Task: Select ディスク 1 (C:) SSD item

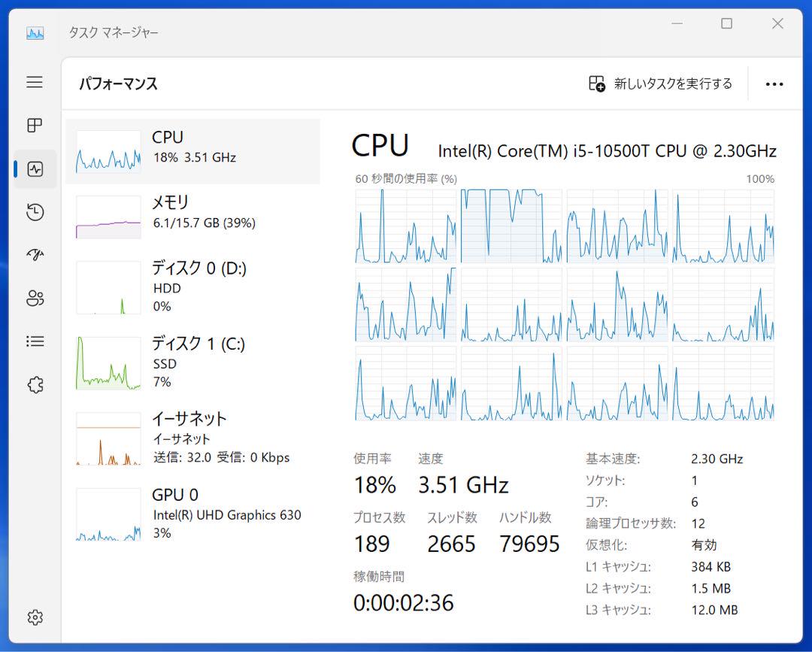Action: pos(192,362)
